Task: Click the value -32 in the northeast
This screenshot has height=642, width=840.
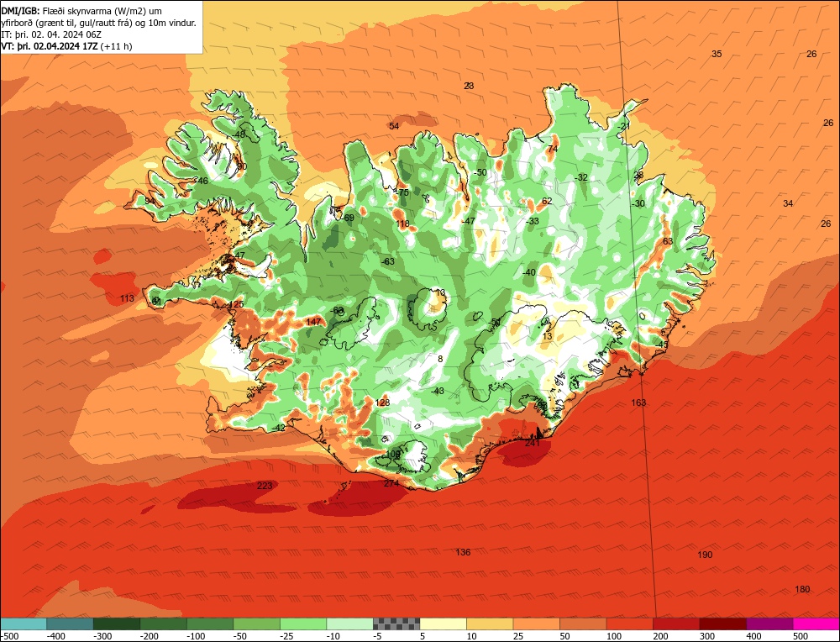Action: click(580, 177)
